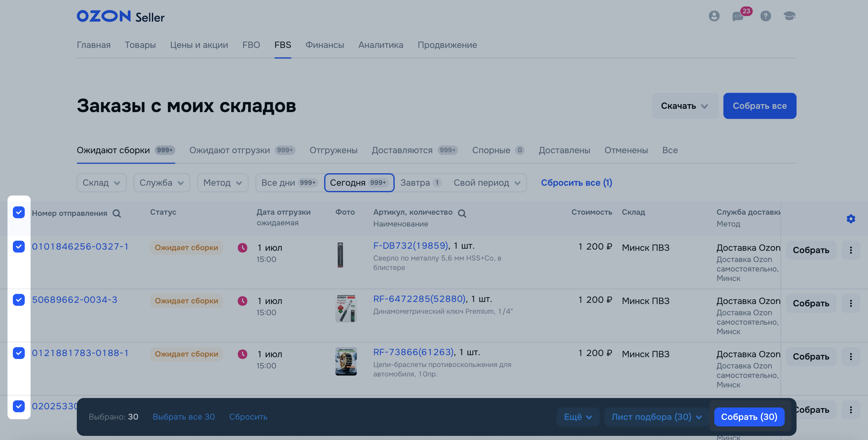The image size is (868, 440).
Task: Open more options for order 0101846256-0327-1
Action: click(x=850, y=250)
